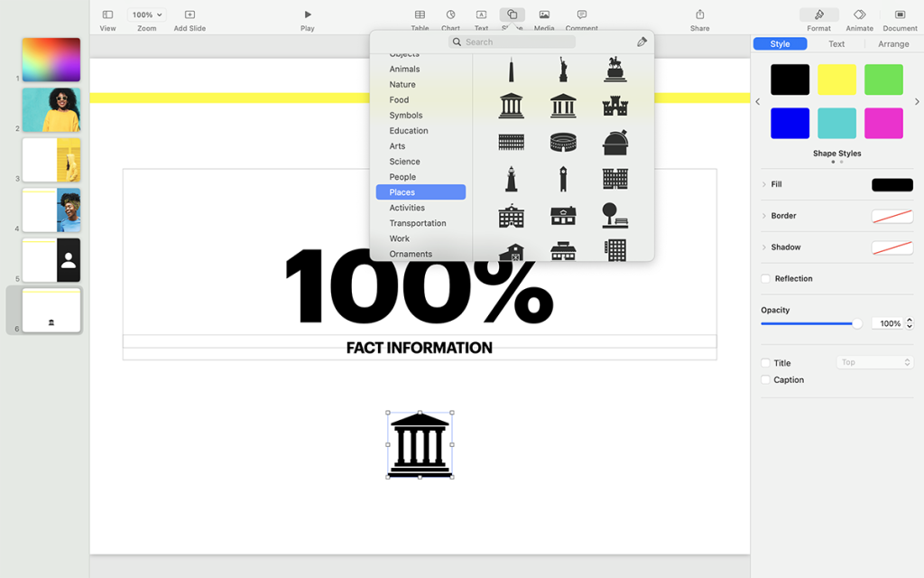Viewport: 924px width, 578px height.
Task: Insert a Text box
Action: (x=481, y=15)
